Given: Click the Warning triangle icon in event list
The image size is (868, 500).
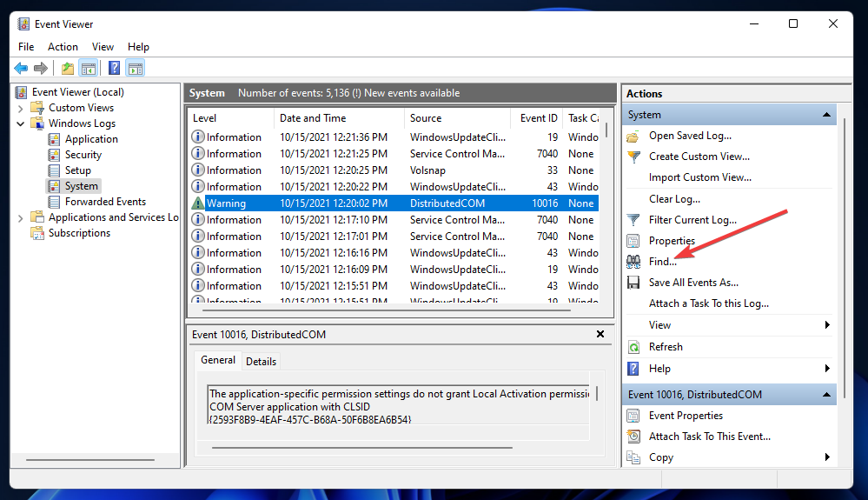Looking at the screenshot, I should click(x=197, y=203).
